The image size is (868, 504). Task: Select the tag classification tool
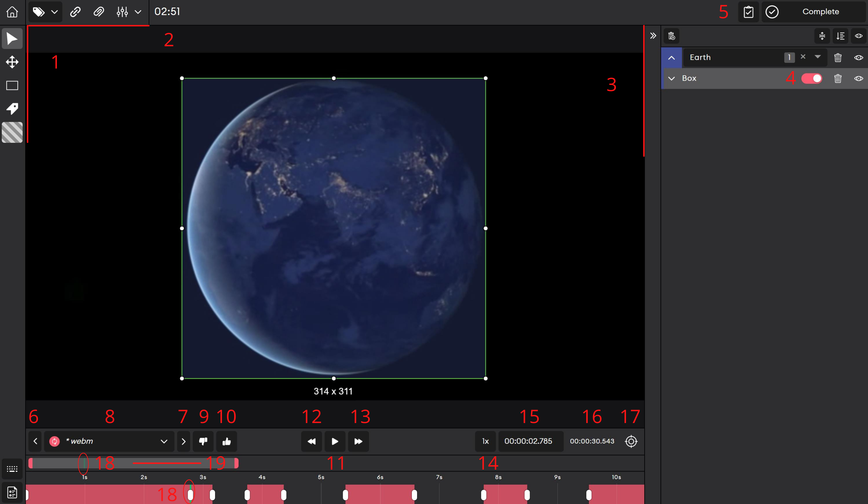click(x=12, y=109)
